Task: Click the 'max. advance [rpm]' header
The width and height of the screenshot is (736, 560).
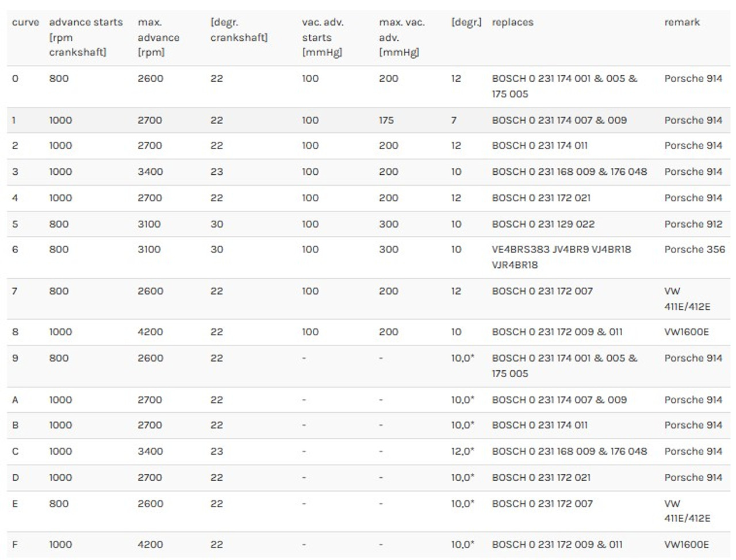Action: click(x=158, y=37)
